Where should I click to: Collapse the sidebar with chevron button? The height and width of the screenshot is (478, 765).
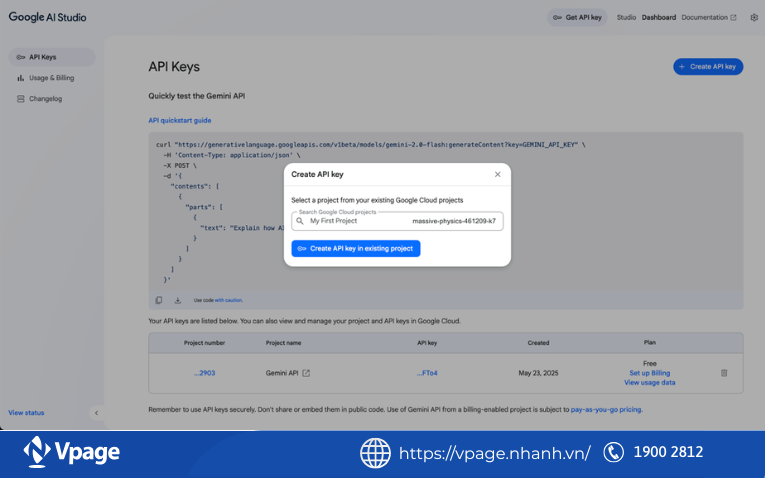tap(96, 413)
